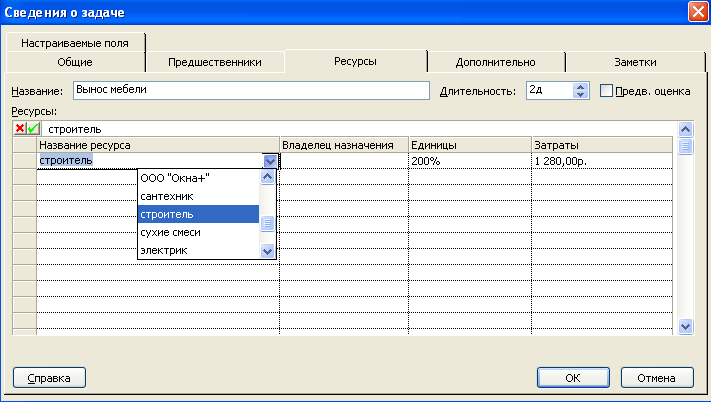Viewport: 711px width, 402px height.
Task: Toggle the Предв. оценка checkbox
Action: 606,90
